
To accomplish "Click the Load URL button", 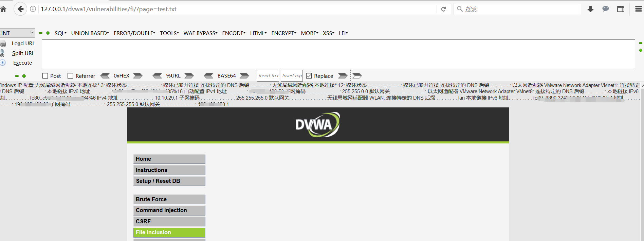I will tap(23, 44).
